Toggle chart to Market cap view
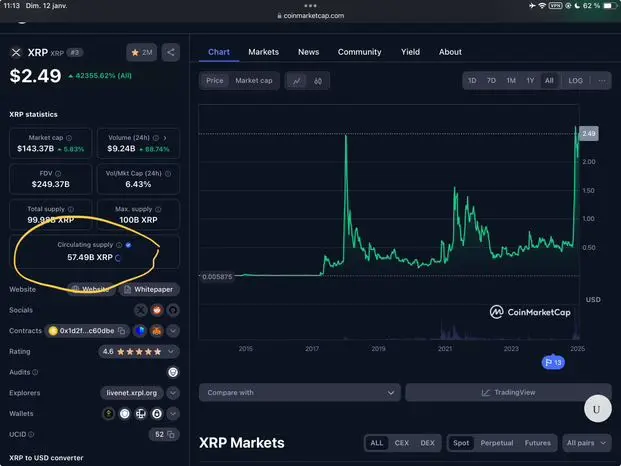Screen dimensions: 621x466 254,81
